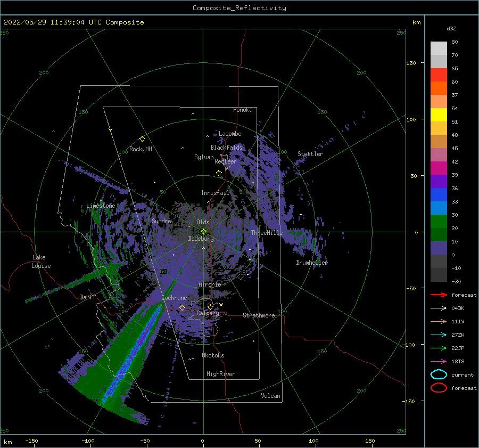Viewport: 479px width, 448px height.
Task: Click the yellow diamond marker below Cochrane
Action: pos(183,307)
